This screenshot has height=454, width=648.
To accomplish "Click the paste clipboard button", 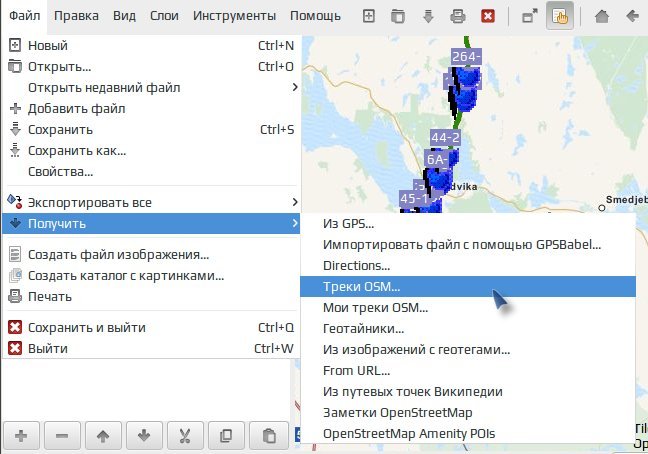I will coord(269,435).
